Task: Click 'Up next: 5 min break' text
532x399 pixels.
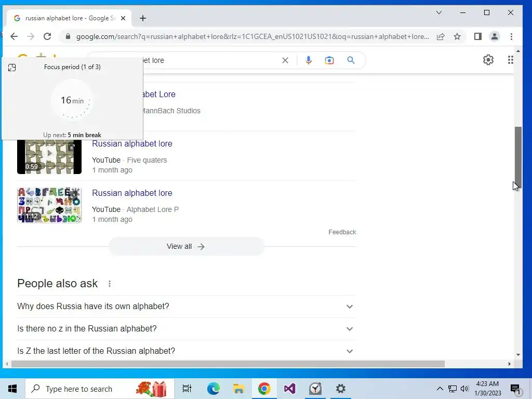Action: coord(72,135)
